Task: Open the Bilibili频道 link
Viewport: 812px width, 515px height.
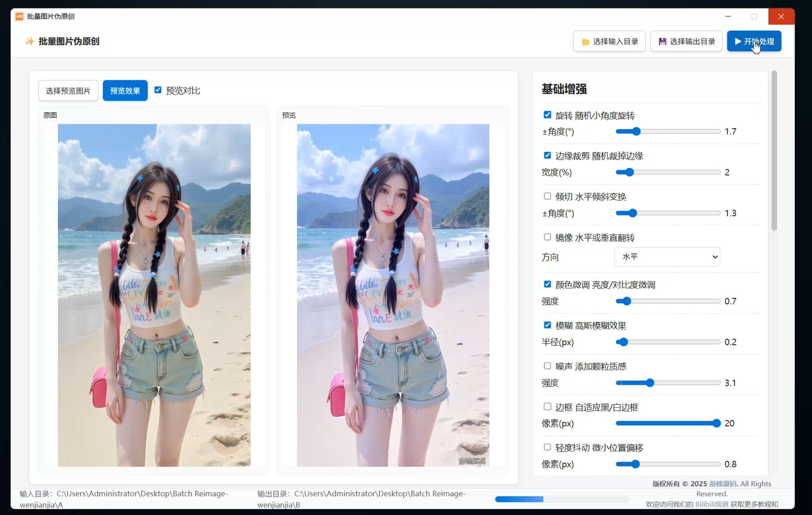Action: [x=711, y=504]
